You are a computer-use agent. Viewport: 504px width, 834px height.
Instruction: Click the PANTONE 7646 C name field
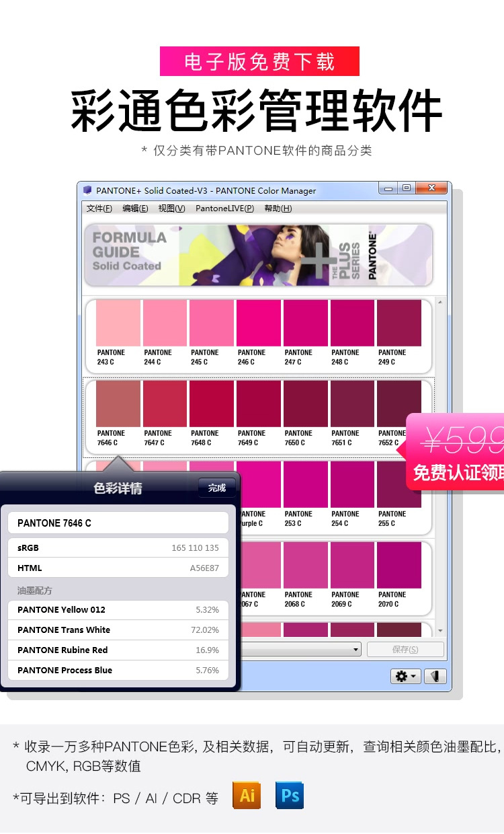point(118,523)
